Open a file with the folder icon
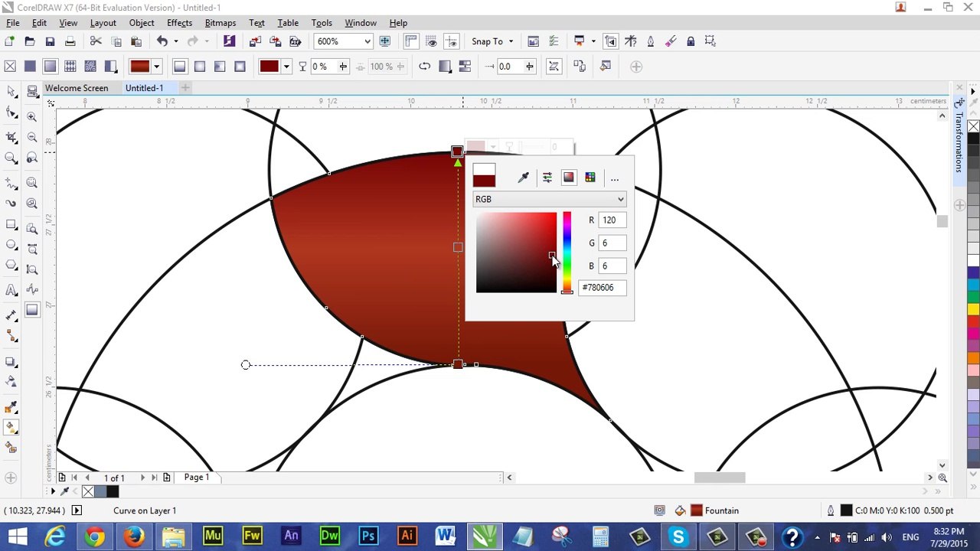 30,41
